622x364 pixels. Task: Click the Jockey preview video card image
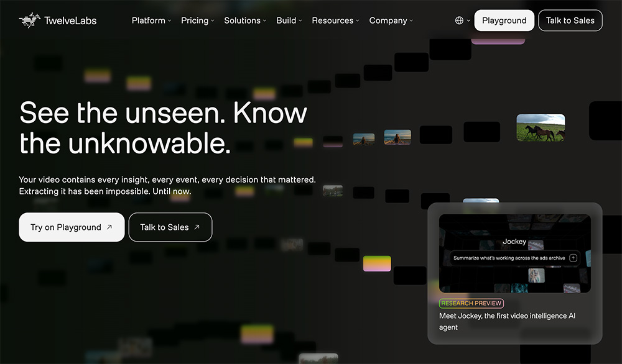(515, 253)
